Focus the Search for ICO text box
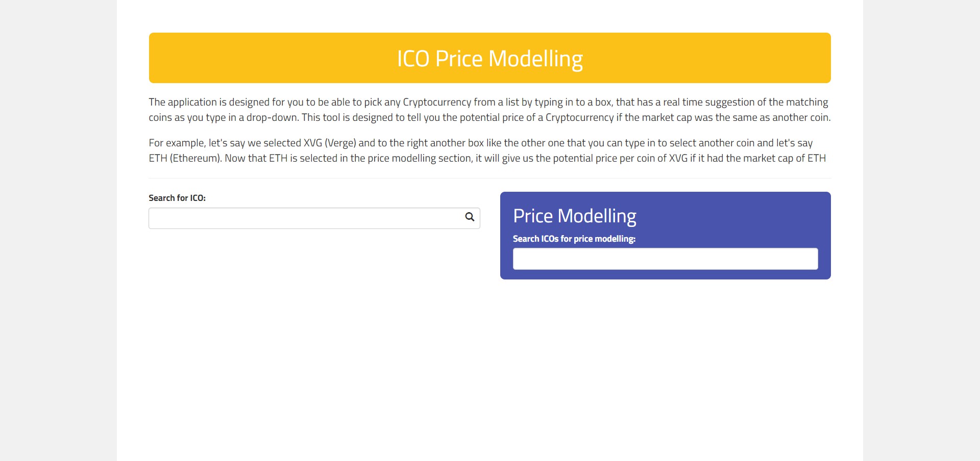 [x=305, y=218]
